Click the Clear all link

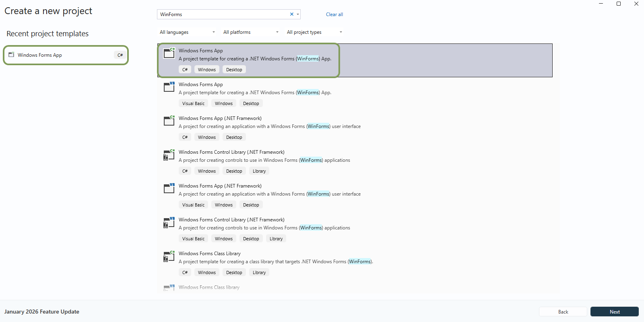coord(334,14)
